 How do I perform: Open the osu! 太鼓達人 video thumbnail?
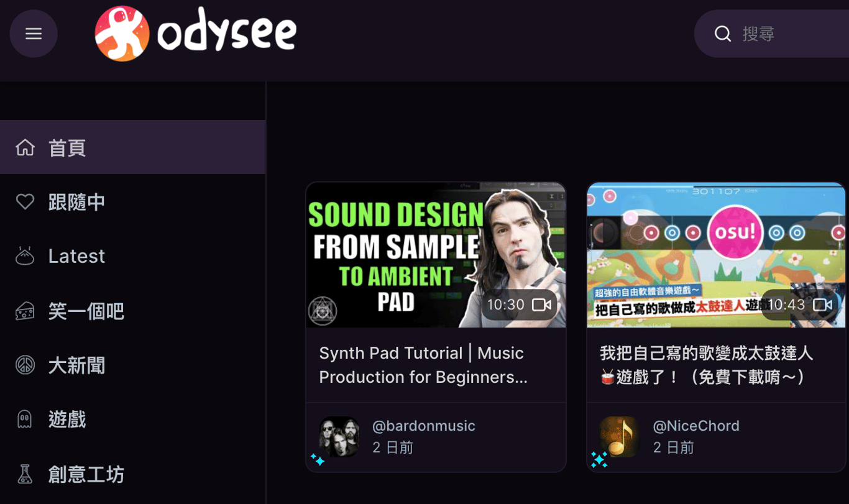tap(716, 255)
